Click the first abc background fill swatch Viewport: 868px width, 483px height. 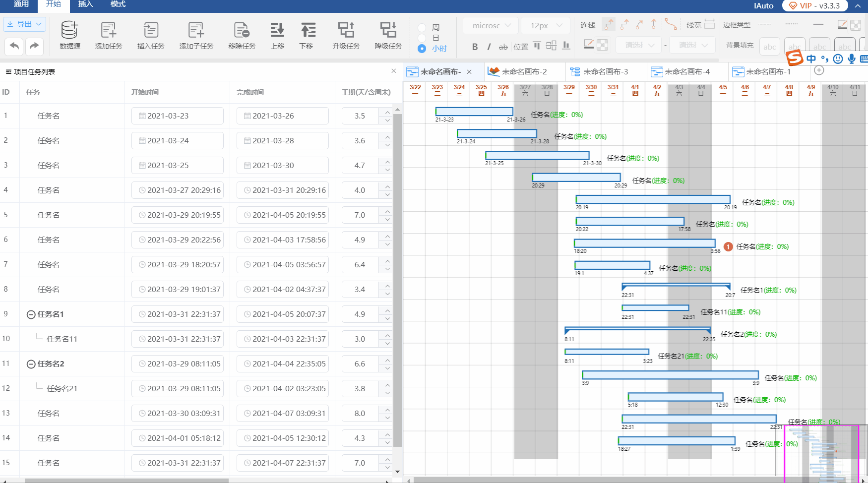[769, 47]
